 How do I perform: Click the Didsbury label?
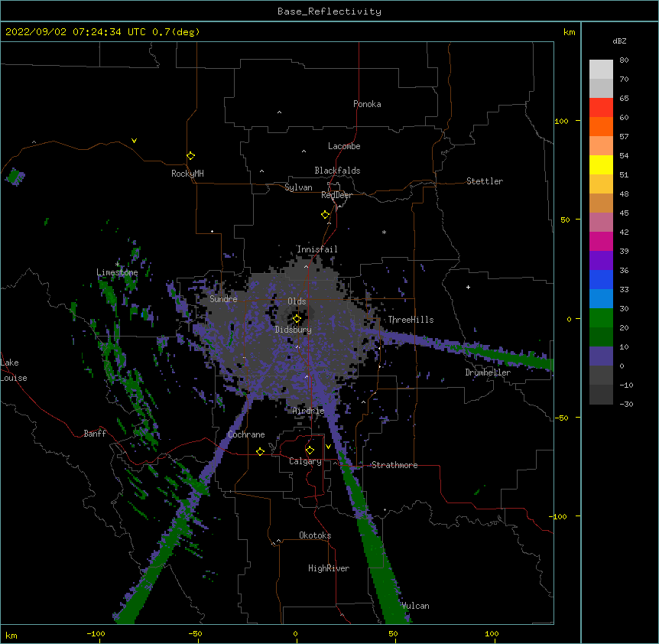(294, 330)
